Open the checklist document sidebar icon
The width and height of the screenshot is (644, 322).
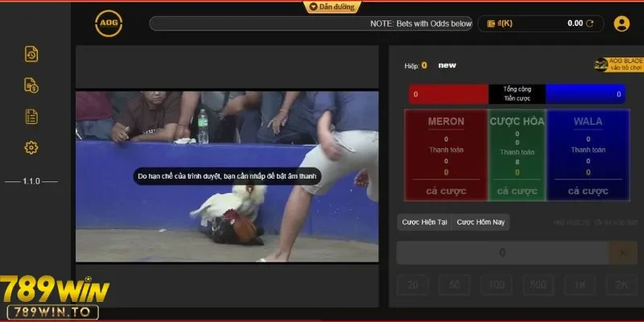point(31,117)
